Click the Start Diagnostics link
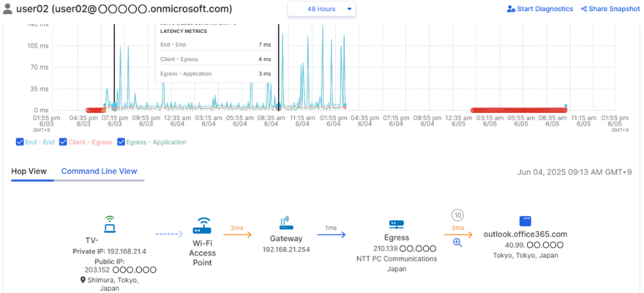The height and width of the screenshot is (293, 644). 545,9
